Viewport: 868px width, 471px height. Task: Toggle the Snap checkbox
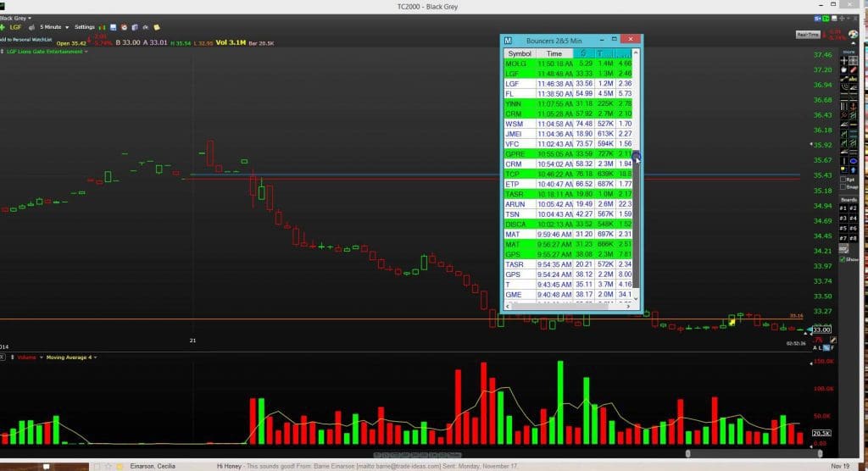tap(843, 187)
